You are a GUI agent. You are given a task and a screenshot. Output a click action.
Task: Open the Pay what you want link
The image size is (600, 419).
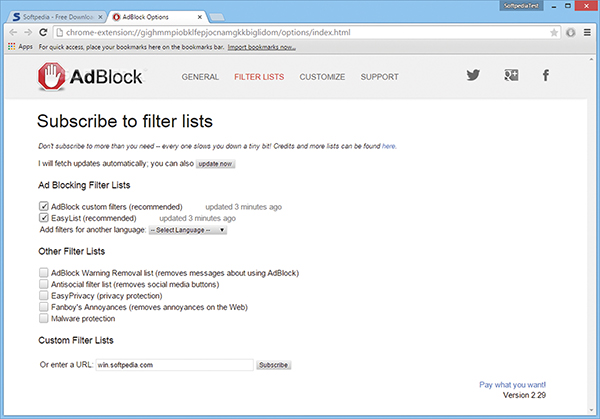click(x=512, y=385)
